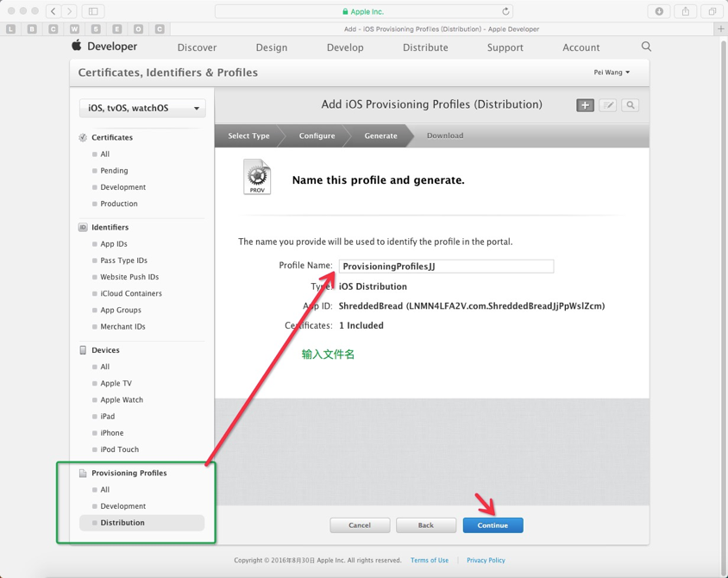Select Distribution under Provisioning Profiles
Viewport: 728px width, 578px height.
click(x=141, y=523)
